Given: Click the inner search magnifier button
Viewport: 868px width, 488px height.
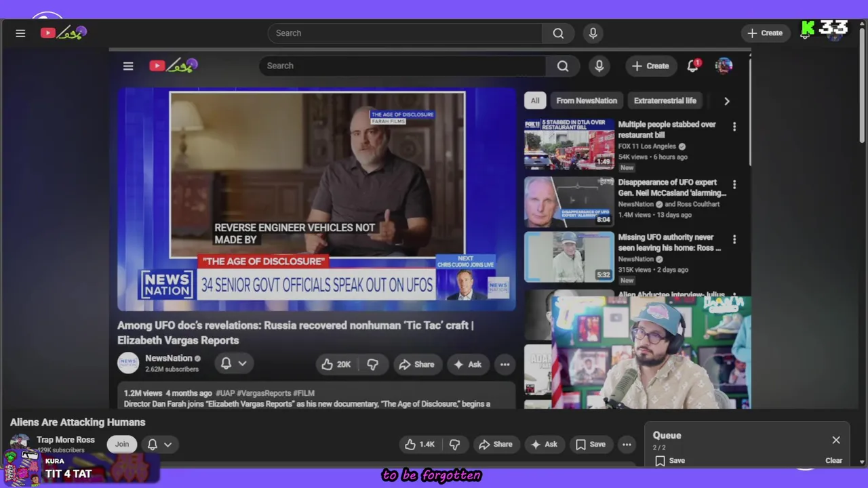Looking at the screenshot, I should [563, 66].
